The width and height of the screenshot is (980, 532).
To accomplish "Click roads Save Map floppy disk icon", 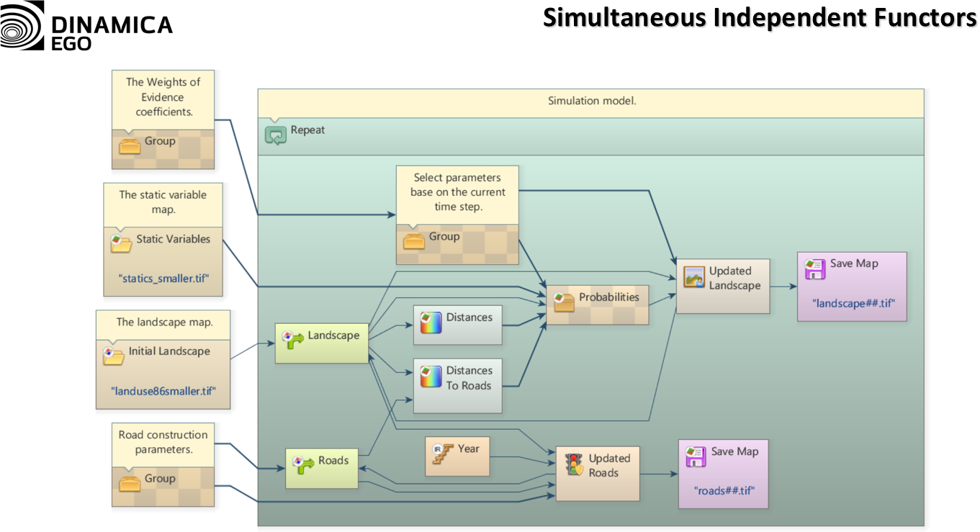I will click(x=696, y=456).
